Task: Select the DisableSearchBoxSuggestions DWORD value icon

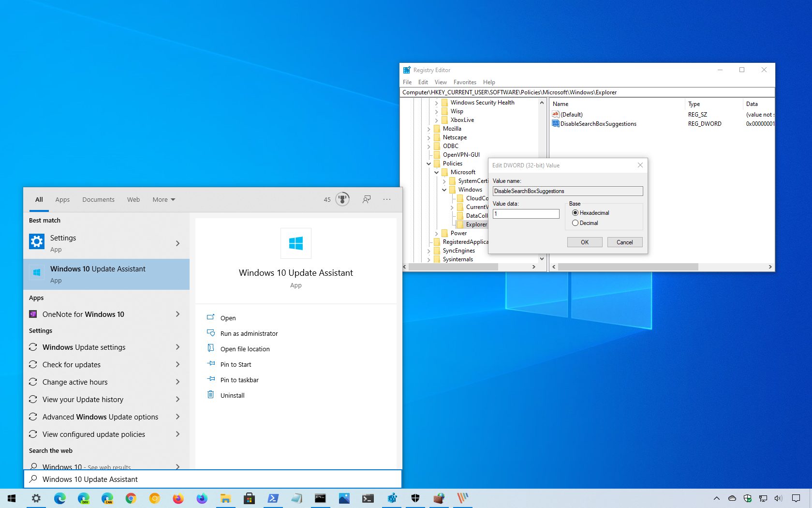Action: click(556, 124)
